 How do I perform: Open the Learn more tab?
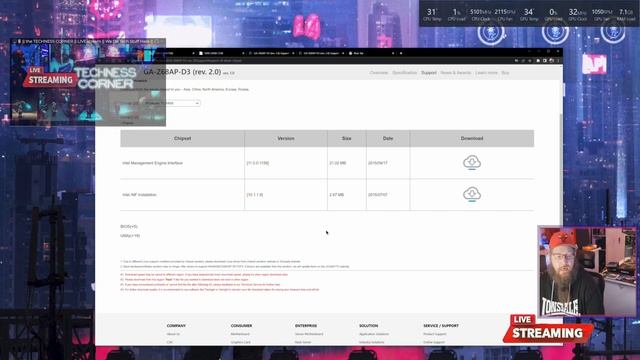pyautogui.click(x=486, y=73)
